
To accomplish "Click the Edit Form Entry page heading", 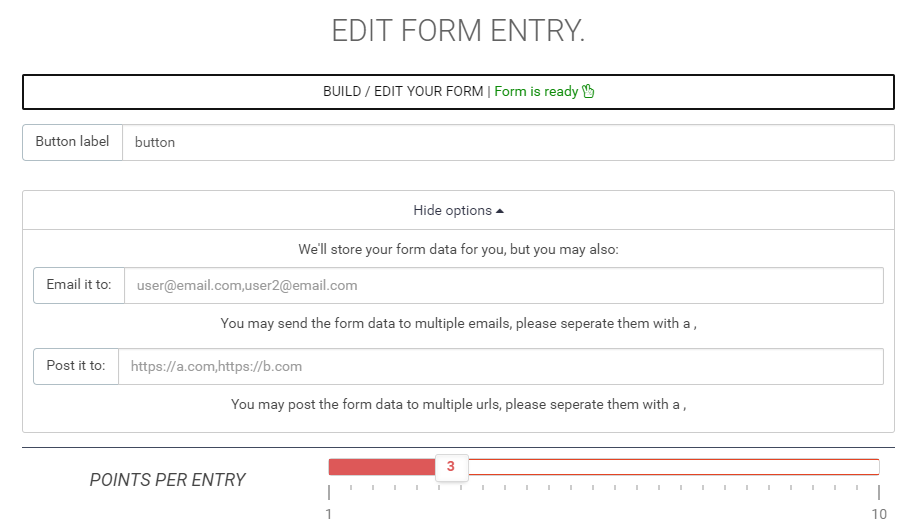I will pyautogui.click(x=458, y=30).
